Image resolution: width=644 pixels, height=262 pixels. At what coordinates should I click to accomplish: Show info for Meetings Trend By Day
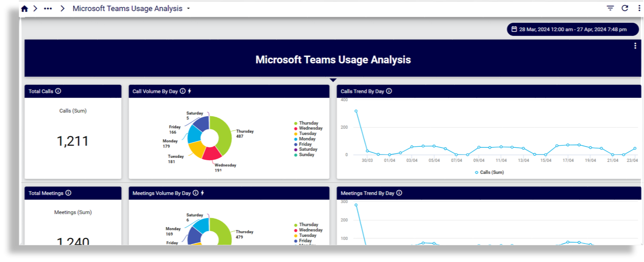coord(399,193)
